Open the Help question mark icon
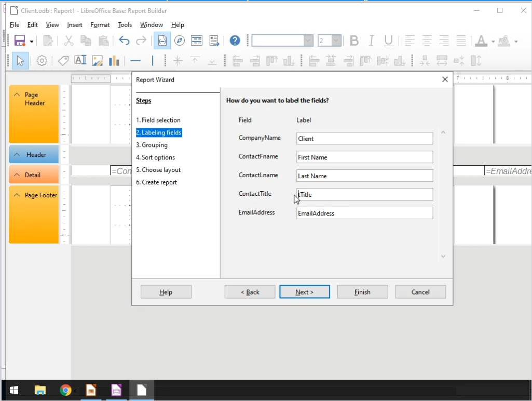Viewport: 532px width, 401px height. (235, 41)
